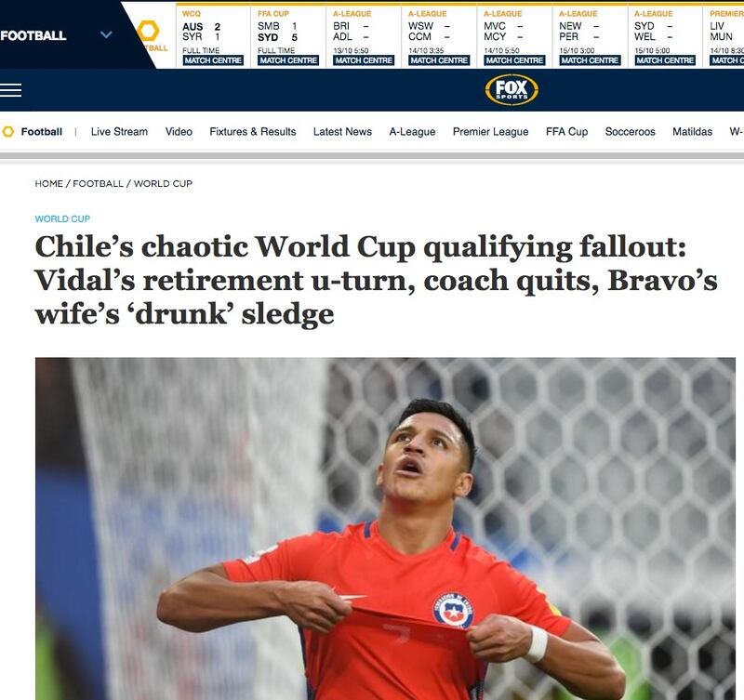The height and width of the screenshot is (700, 744).
Task: Click the HOME breadcrumb link
Action: coord(49,183)
